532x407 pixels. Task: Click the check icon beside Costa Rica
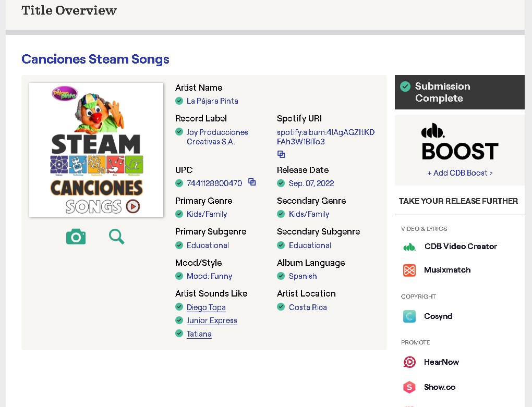pos(281,307)
